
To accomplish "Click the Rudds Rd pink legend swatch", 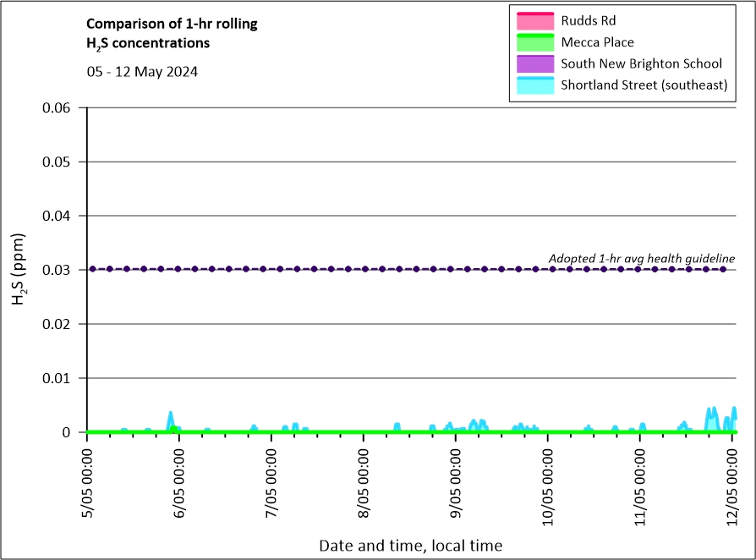I will [x=534, y=19].
